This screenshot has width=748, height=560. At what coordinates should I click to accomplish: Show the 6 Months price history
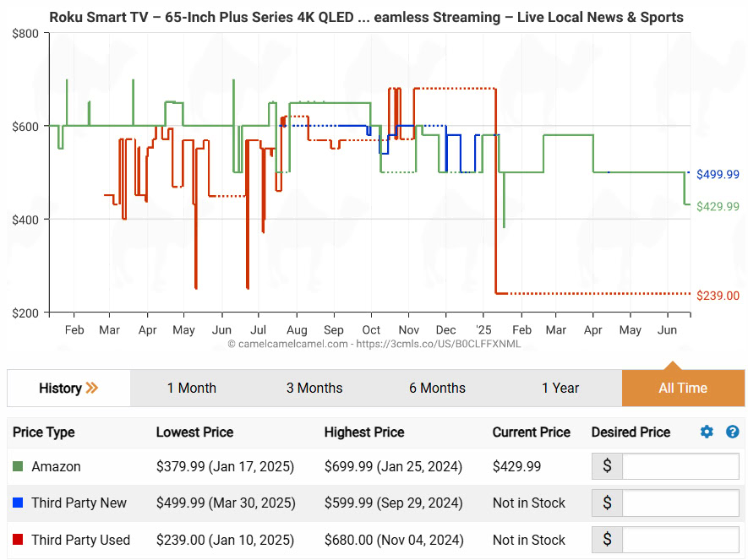(437, 389)
